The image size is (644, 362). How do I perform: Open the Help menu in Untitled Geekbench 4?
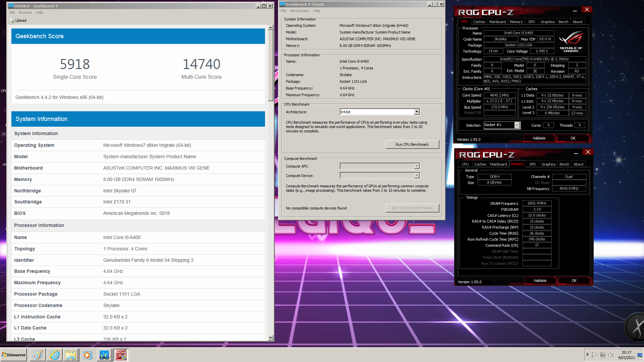(x=40, y=13)
